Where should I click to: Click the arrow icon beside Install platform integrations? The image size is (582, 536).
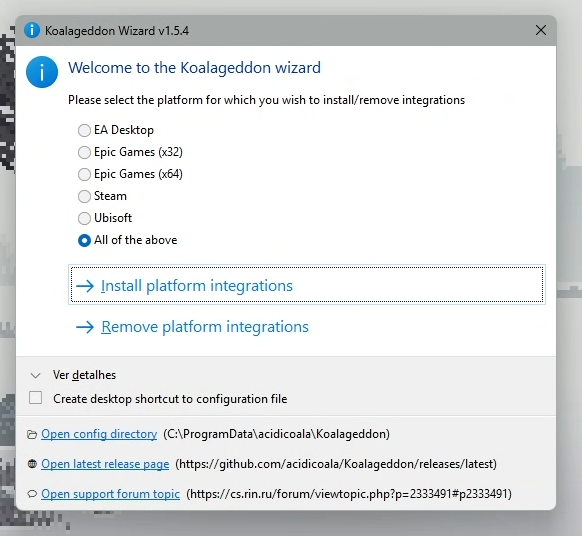(85, 286)
